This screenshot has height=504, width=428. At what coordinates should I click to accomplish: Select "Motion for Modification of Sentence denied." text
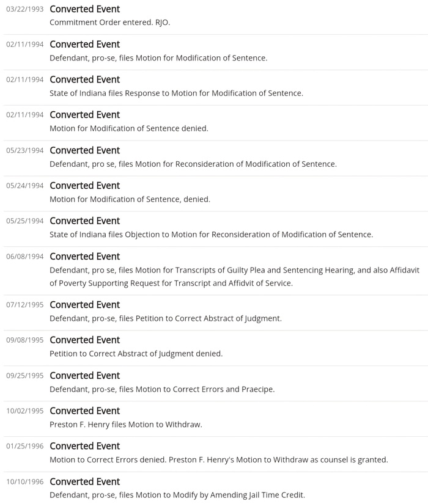(x=129, y=128)
